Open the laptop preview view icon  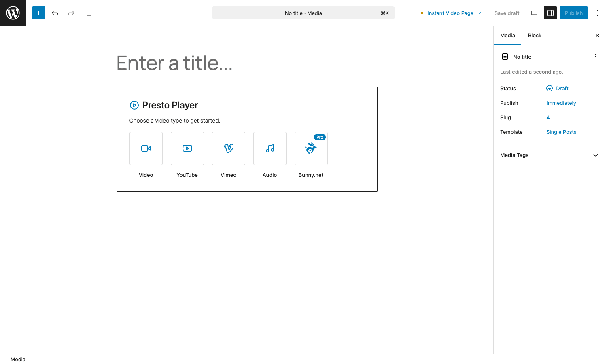click(x=534, y=13)
